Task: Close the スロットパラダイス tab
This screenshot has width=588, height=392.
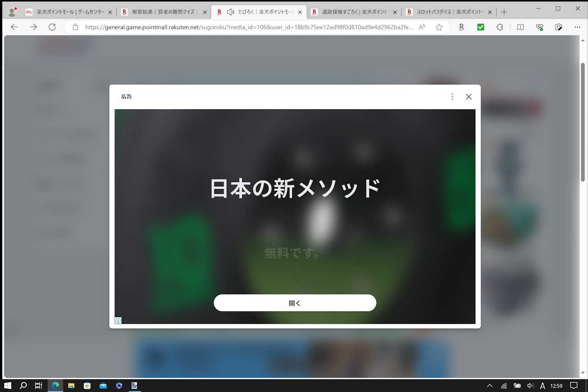Action: coord(490,12)
